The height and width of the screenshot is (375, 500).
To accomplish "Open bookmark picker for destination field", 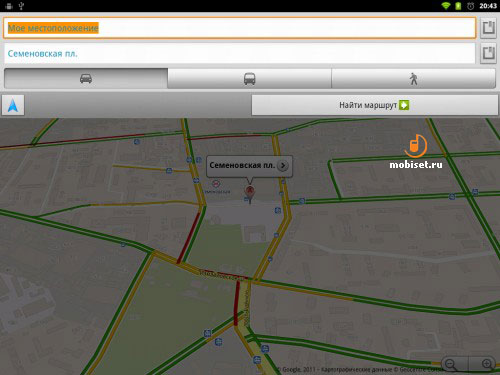I will click(488, 53).
